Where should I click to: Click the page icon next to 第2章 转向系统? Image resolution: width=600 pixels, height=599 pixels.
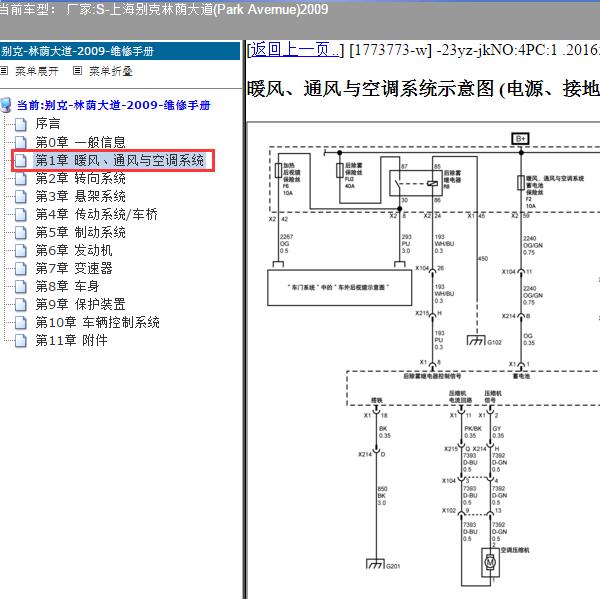(x=21, y=178)
